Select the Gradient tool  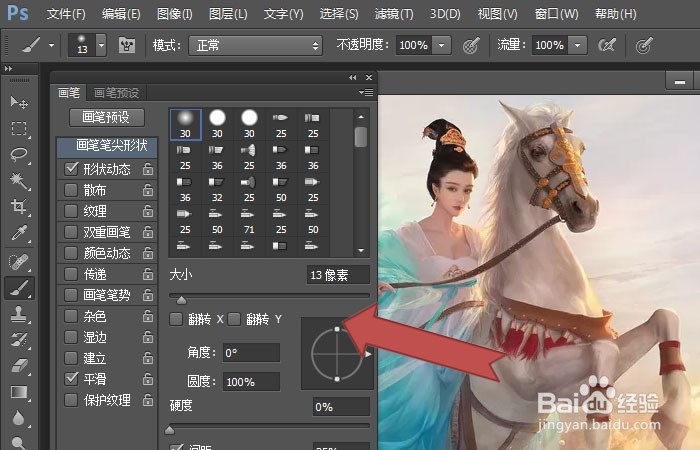tap(19, 392)
